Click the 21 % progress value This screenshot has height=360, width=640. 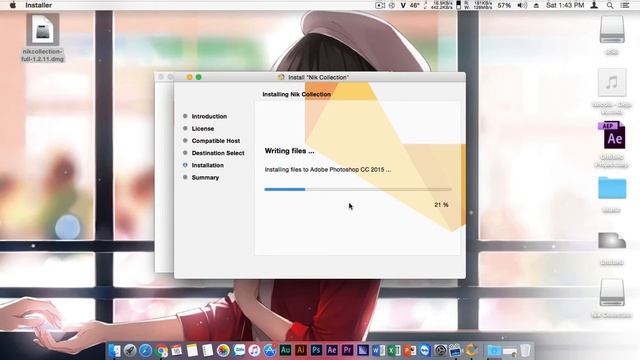pos(441,205)
